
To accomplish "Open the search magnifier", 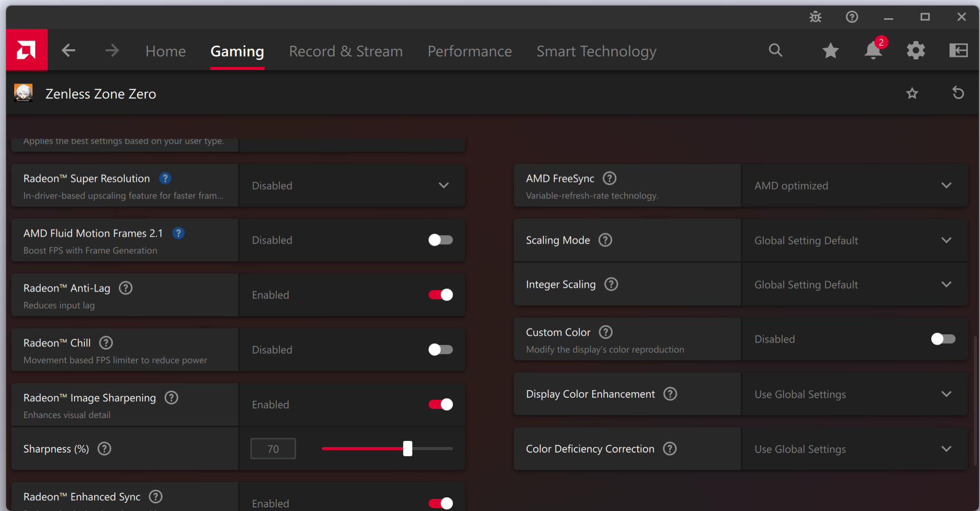I will 775,50.
